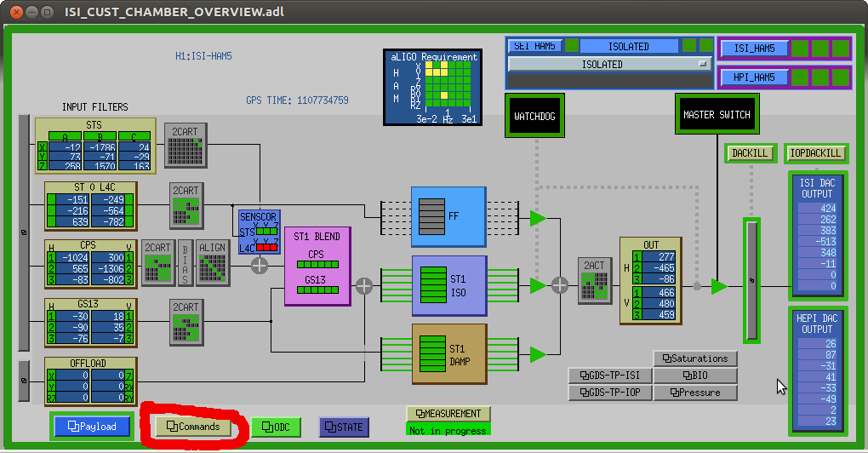
Task: Open the BIAS block
Action: (x=186, y=263)
